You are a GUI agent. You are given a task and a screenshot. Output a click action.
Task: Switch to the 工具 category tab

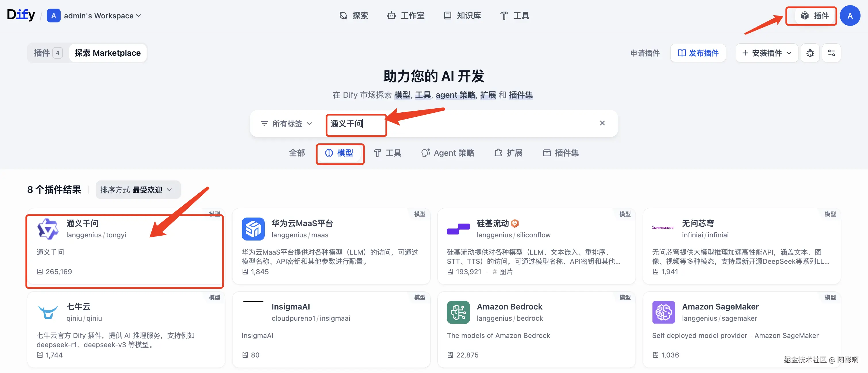(x=387, y=153)
